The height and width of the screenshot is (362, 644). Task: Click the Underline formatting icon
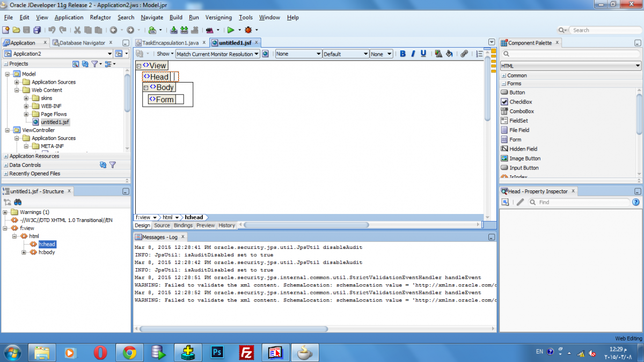[423, 54]
